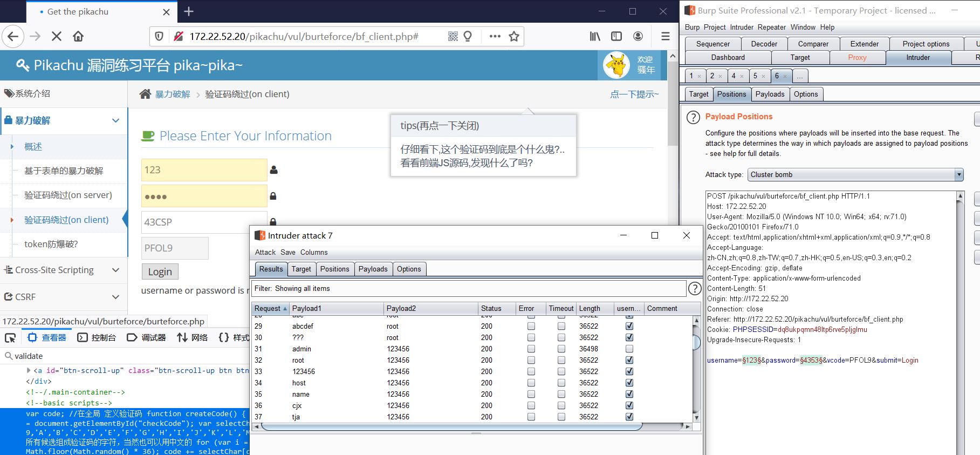Open a new Firefox tab with plus
Viewport: 980px width, 455px height.
coord(189,11)
